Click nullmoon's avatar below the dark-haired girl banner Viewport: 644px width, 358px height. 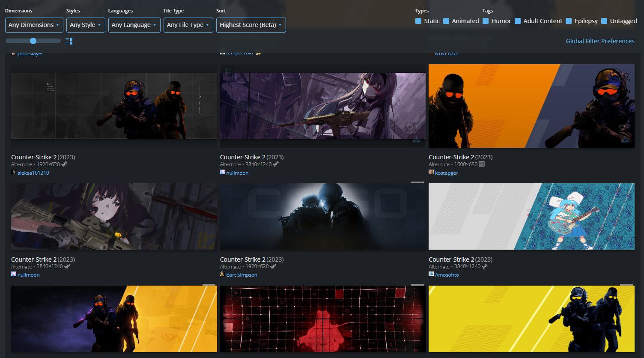tap(14, 274)
